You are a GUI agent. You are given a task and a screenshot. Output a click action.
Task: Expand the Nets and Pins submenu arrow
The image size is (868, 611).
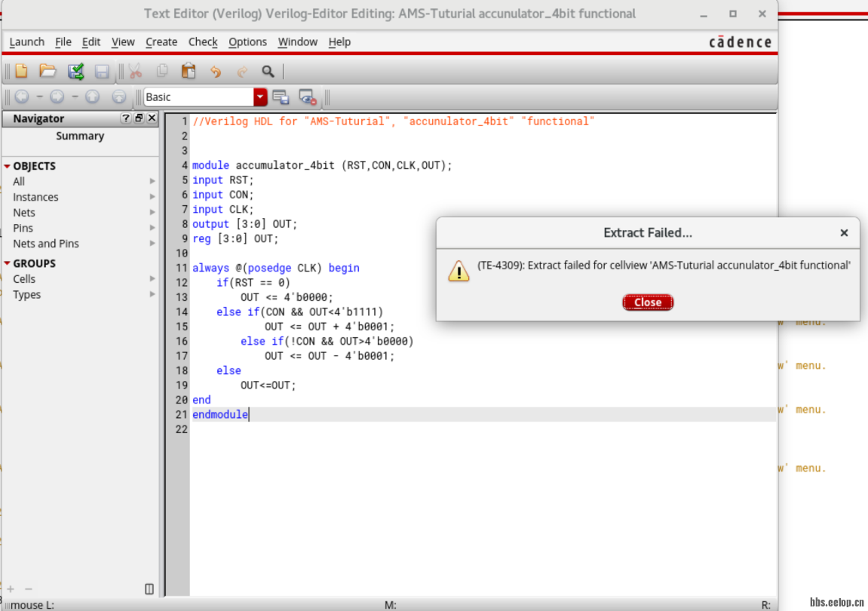click(152, 244)
